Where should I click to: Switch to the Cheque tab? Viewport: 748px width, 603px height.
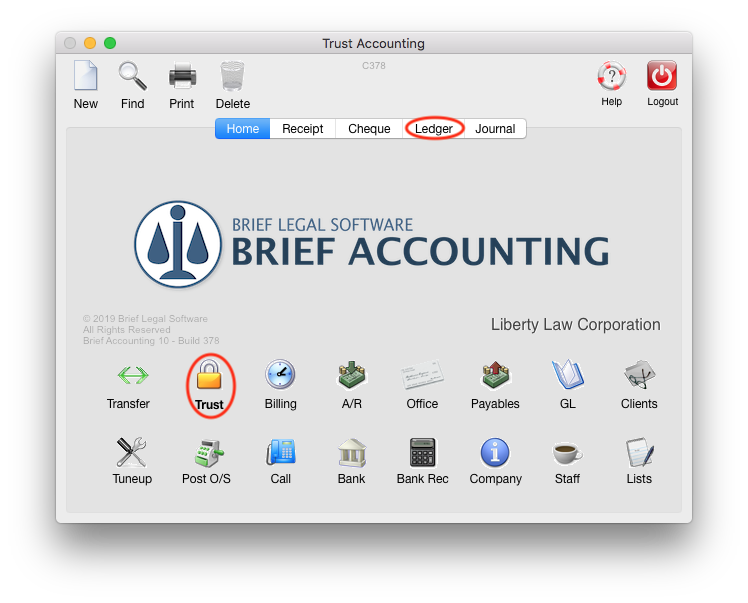369,129
